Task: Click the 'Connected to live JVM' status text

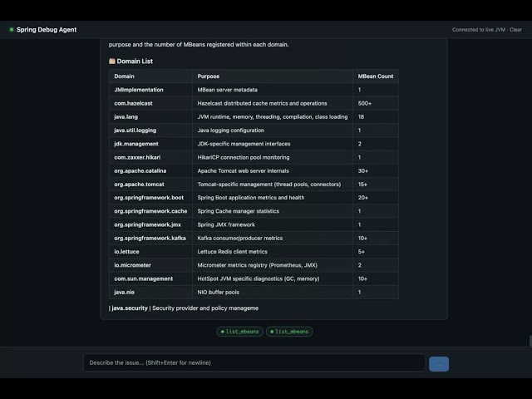Action: click(x=479, y=30)
